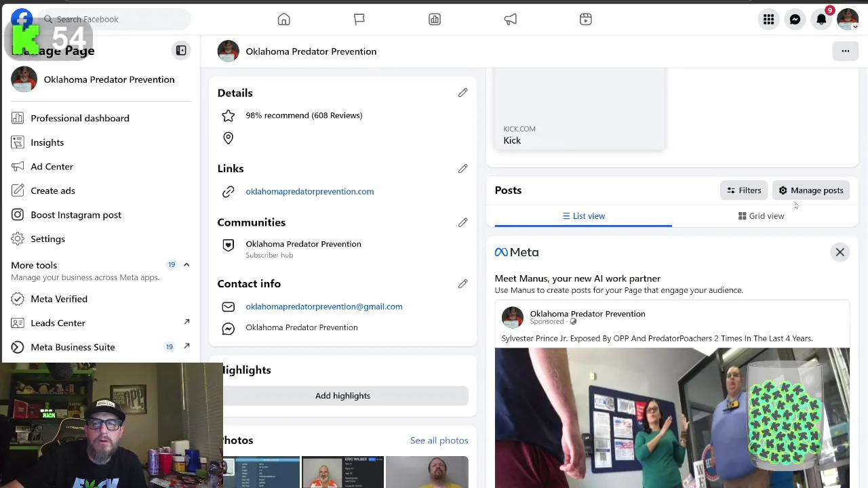
Task: Open the Eric Wilber photo thumbnail
Action: tap(342, 472)
